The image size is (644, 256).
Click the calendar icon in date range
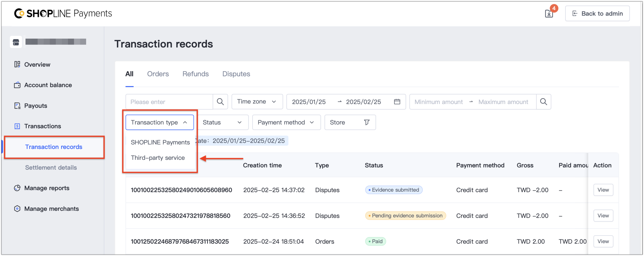397,102
